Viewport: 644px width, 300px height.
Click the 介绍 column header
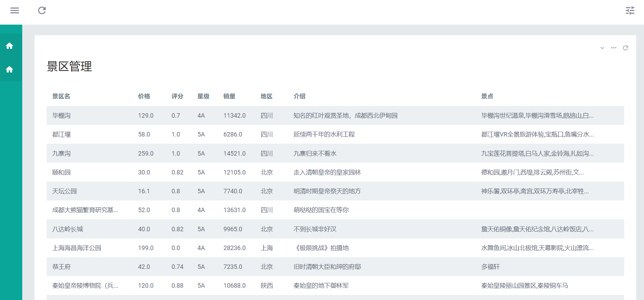click(299, 96)
